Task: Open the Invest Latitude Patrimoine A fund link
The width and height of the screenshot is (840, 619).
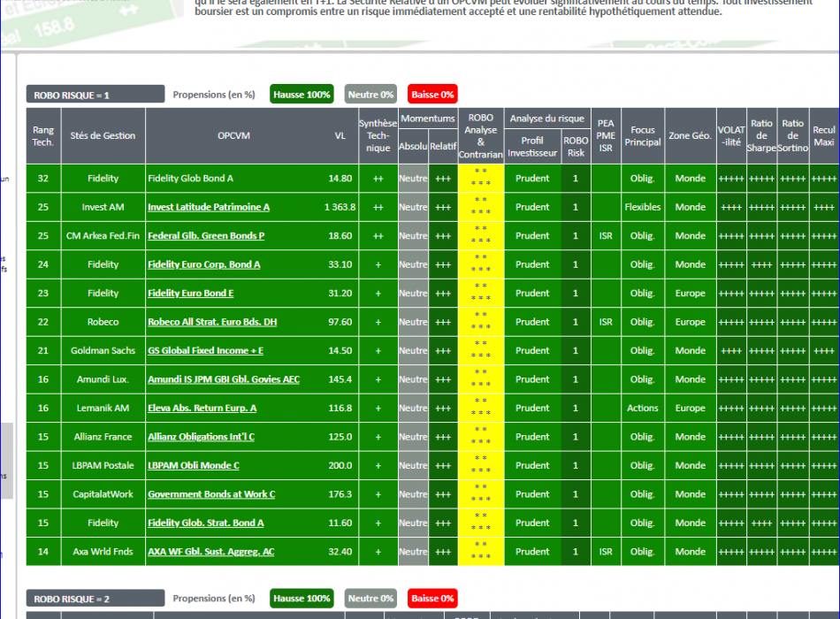Action: (209, 207)
